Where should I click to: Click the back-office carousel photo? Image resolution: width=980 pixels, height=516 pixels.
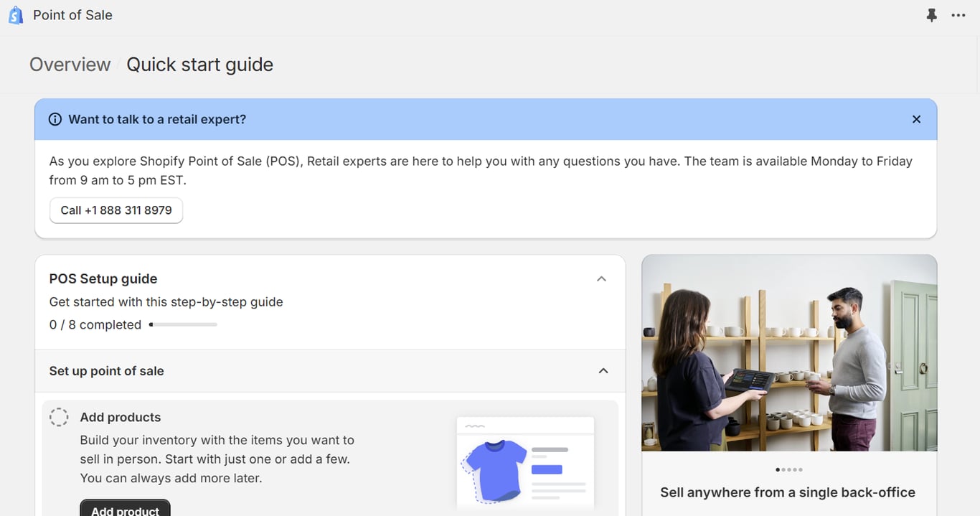pos(788,352)
